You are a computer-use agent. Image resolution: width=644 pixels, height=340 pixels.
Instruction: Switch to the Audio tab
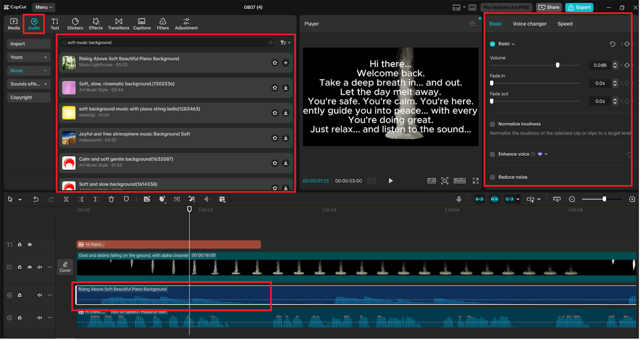pyautogui.click(x=34, y=24)
